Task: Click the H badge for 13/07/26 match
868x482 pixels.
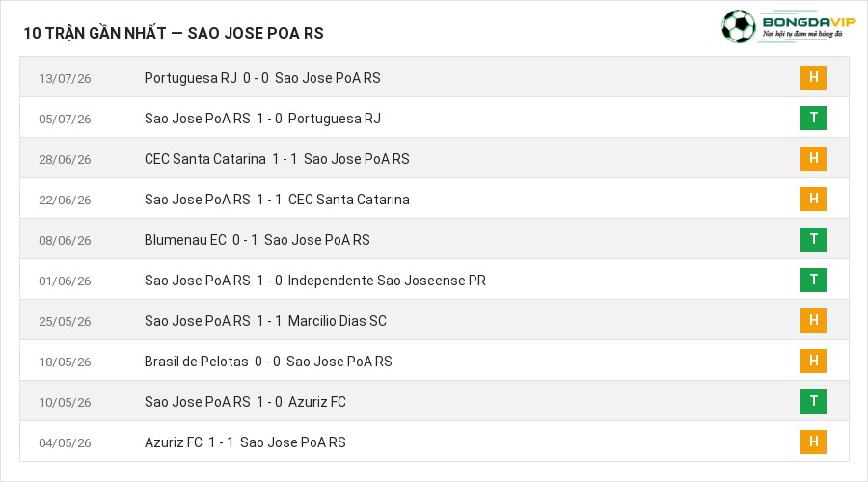Action: click(x=813, y=77)
